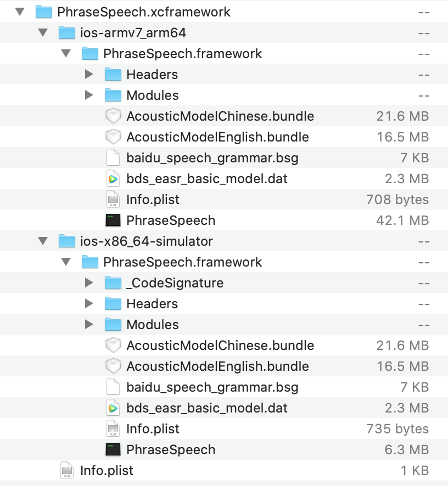Click the 708 bytes Info.plist file icon
Viewport: 448px width, 486px height.
pos(113,200)
